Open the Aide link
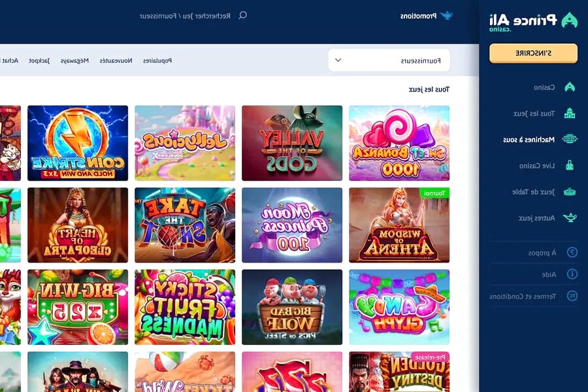The image size is (588, 392). point(549,274)
